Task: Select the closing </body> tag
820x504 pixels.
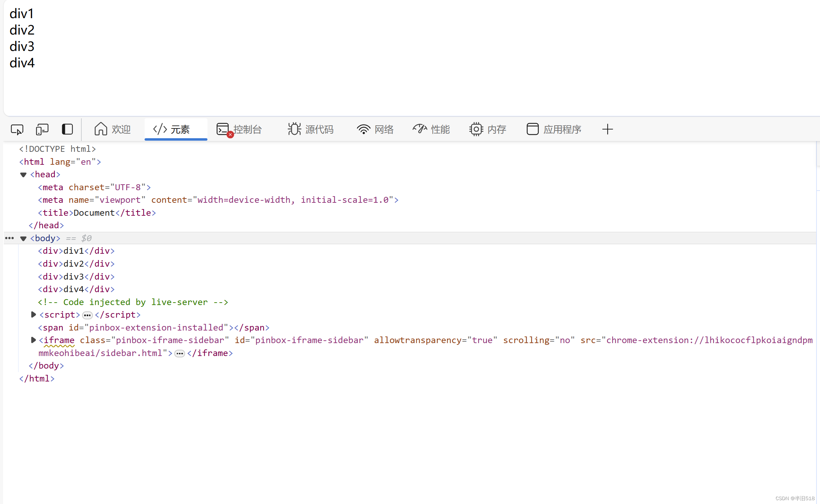Action: [46, 366]
